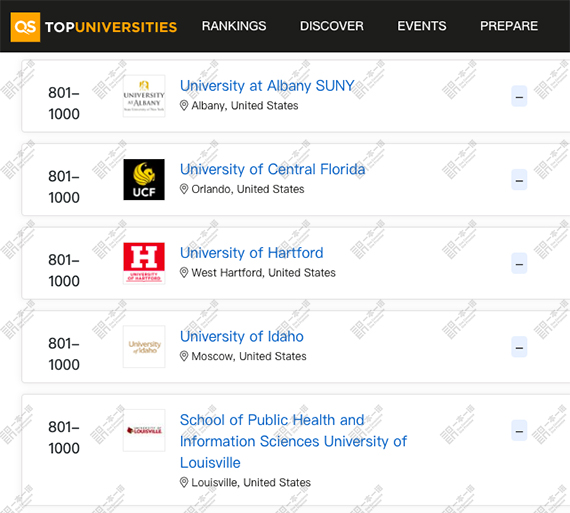This screenshot has width=570, height=513.
Task: Click location pin next to Orlando, United States
Action: (x=184, y=189)
